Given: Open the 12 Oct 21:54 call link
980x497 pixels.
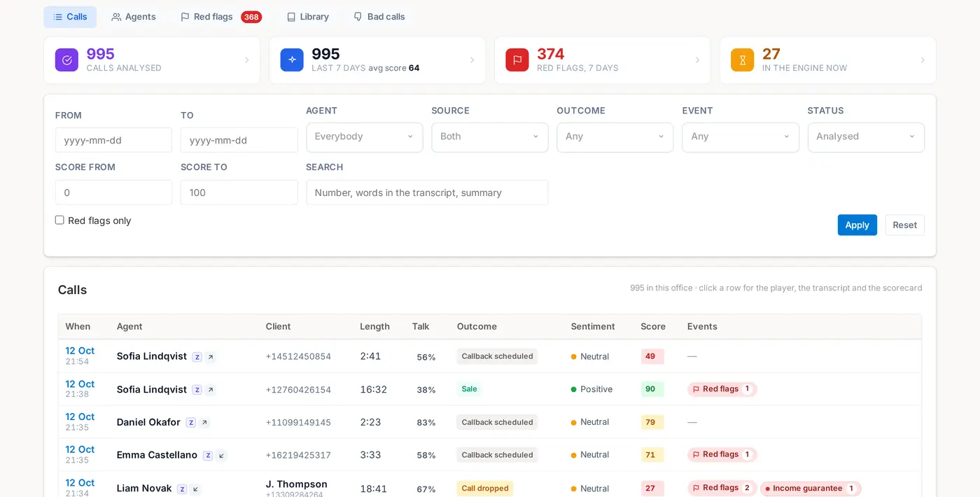Looking at the screenshot, I should click(80, 351).
